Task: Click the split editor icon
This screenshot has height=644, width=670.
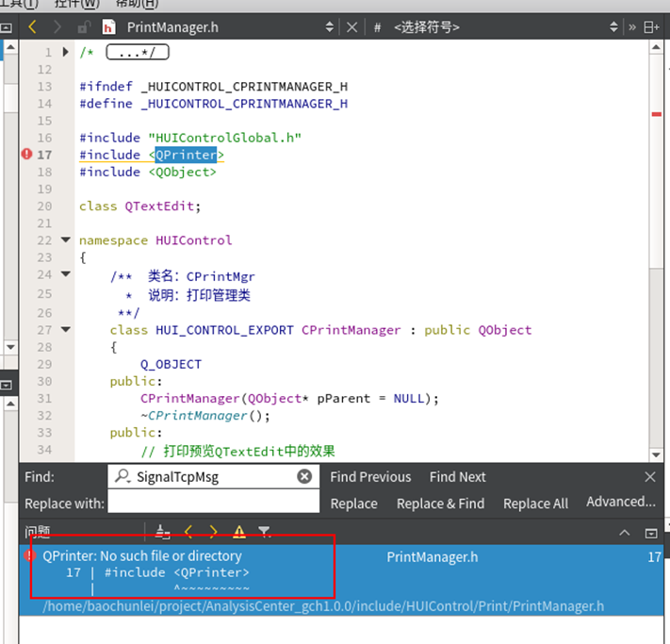Action: pyautogui.click(x=651, y=27)
